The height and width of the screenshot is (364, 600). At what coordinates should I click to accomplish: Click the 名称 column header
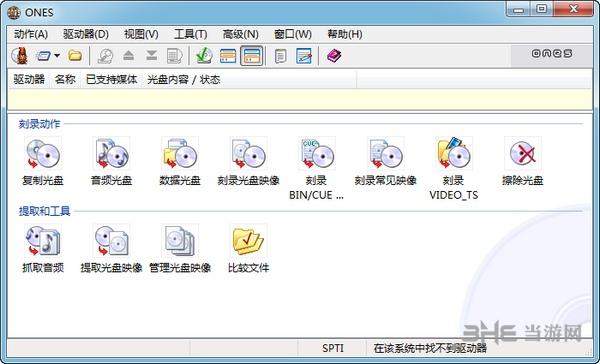pos(65,79)
